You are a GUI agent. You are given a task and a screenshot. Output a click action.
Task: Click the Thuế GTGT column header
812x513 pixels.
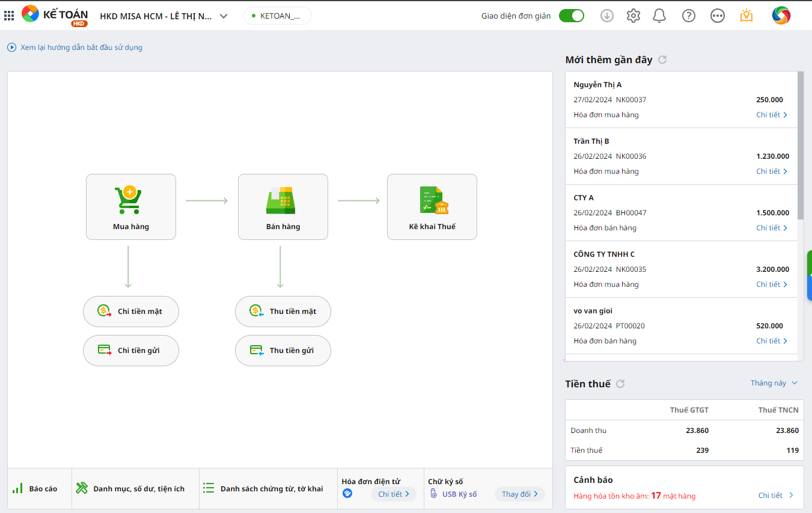click(x=689, y=410)
